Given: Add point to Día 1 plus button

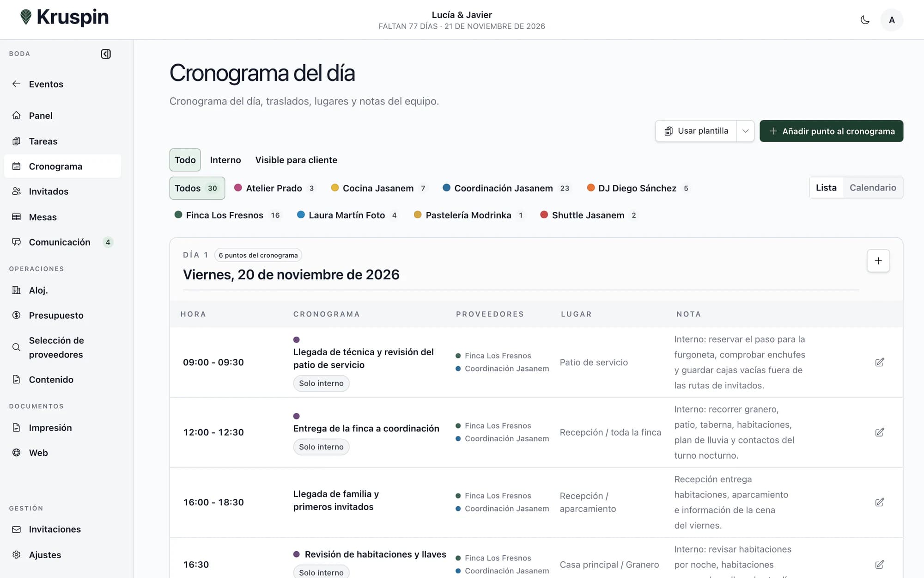Looking at the screenshot, I should pos(878,261).
